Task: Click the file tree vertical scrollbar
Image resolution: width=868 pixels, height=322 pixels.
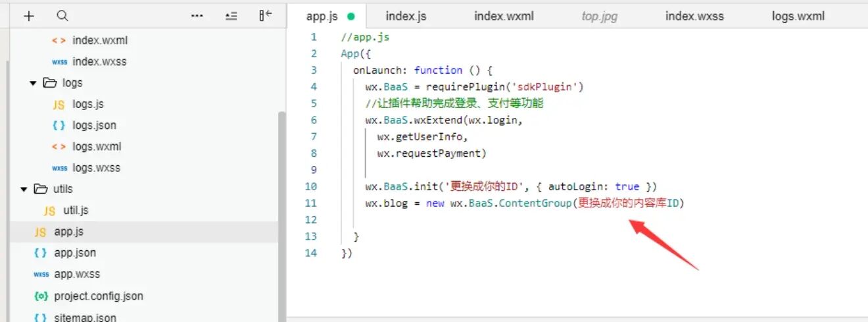Action: click(282, 198)
